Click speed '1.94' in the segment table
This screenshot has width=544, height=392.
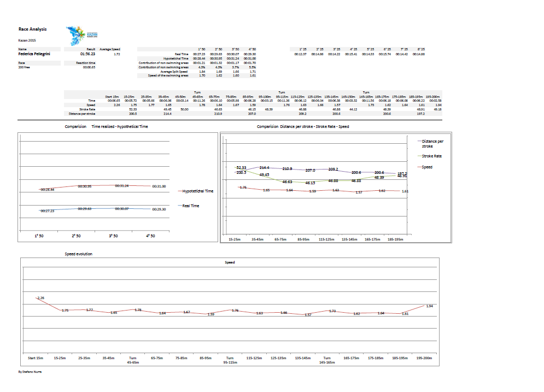[438, 105]
